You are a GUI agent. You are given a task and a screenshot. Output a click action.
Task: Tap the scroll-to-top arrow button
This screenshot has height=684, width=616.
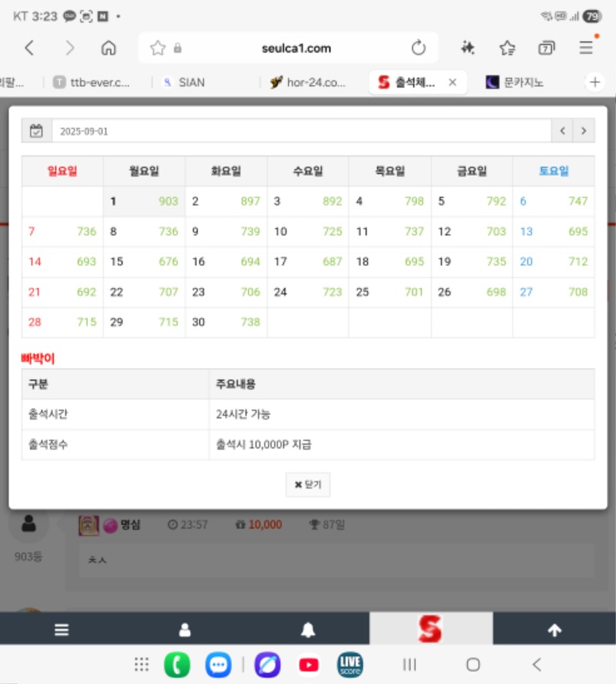tap(554, 630)
